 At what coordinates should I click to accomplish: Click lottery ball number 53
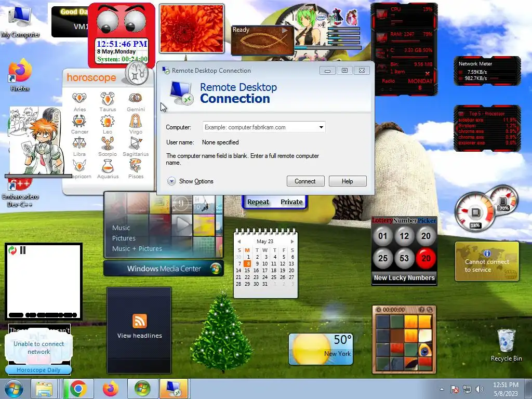coord(404,258)
